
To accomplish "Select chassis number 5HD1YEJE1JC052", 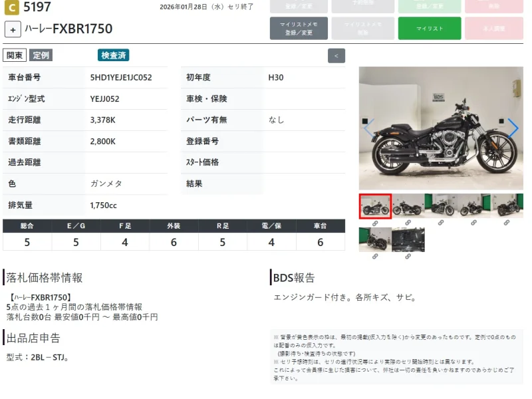I will [121, 78].
